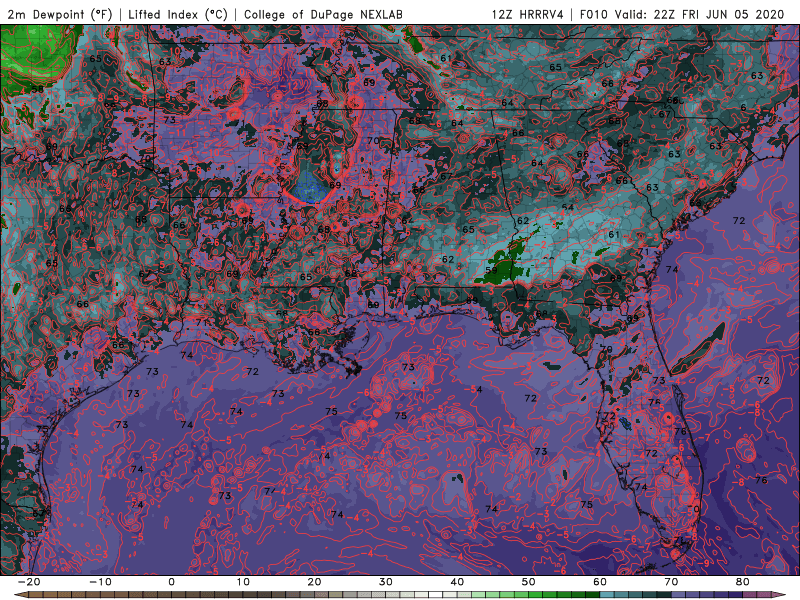Click the blue circular lifted index contour area
Viewport: 800px width, 600px height.
pos(309,187)
